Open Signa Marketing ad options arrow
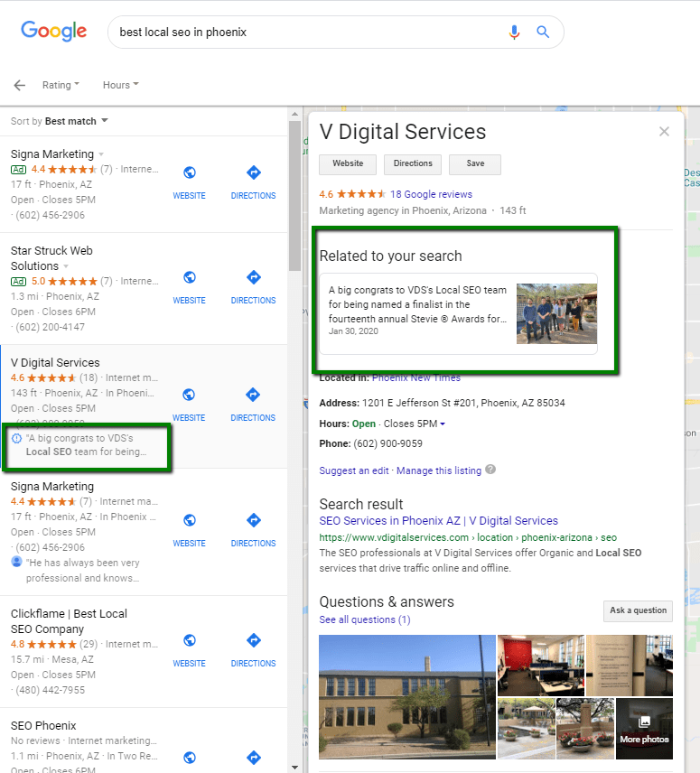This screenshot has height=773, width=700. pyautogui.click(x=101, y=154)
